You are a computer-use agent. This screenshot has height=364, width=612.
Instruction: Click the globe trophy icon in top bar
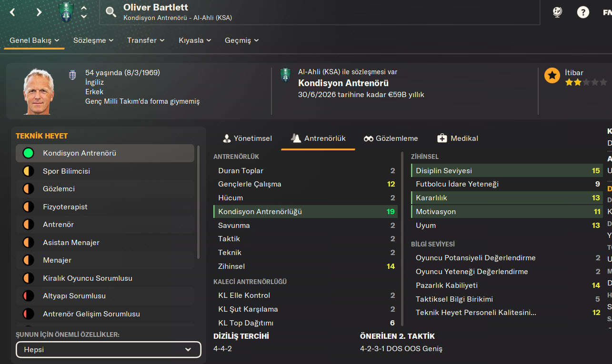(x=557, y=12)
